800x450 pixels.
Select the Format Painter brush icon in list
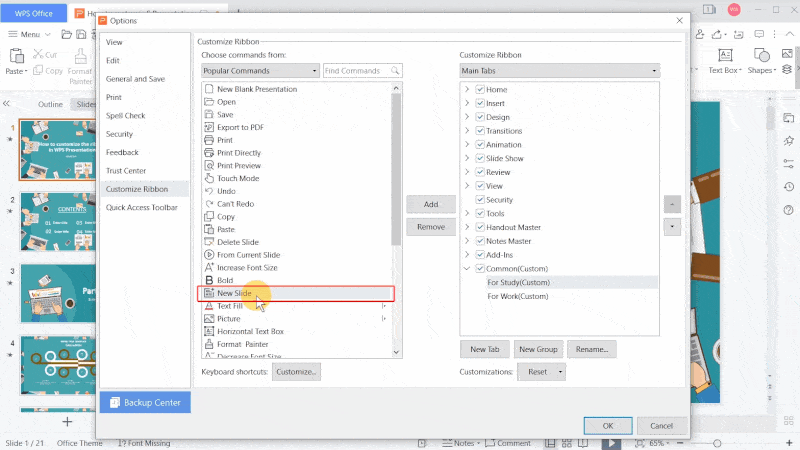click(209, 344)
